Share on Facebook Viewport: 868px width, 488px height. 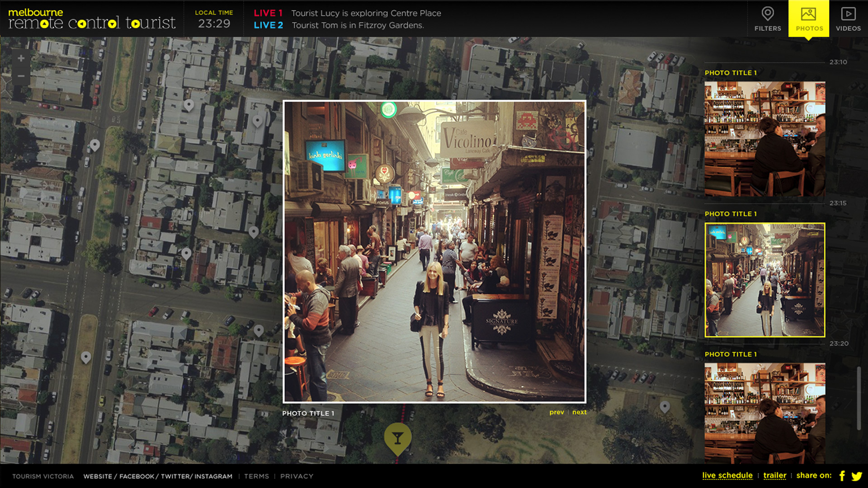pos(842,476)
